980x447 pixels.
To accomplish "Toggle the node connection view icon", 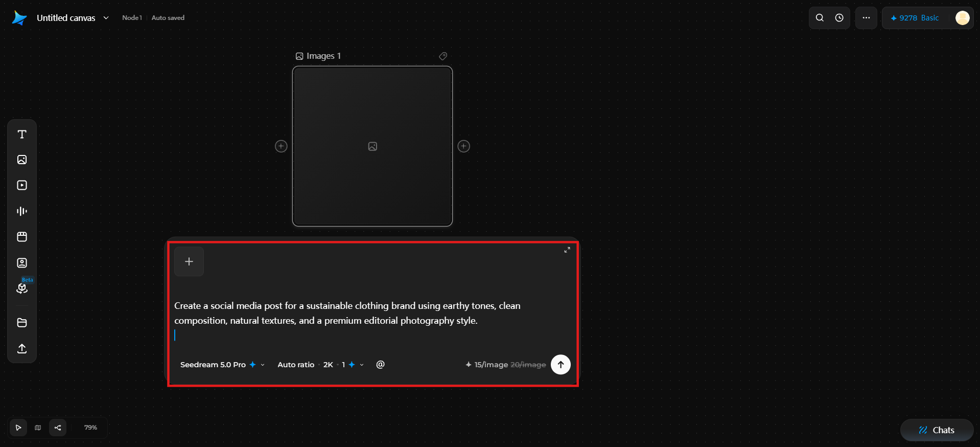I will point(58,428).
